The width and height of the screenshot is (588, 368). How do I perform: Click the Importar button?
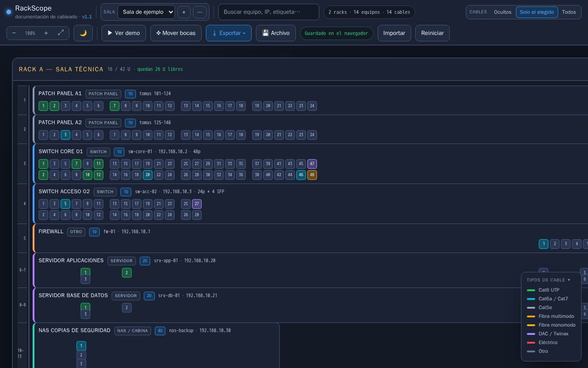pos(394,33)
